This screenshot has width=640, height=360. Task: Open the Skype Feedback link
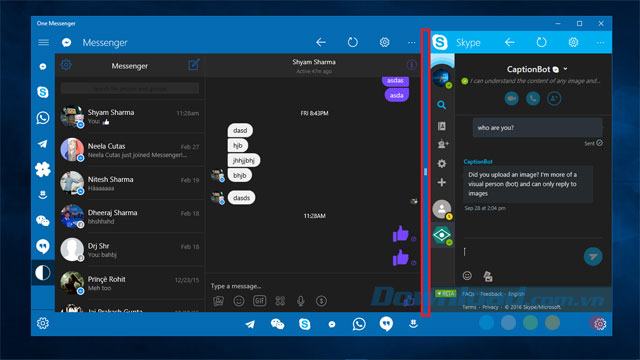pyautogui.click(x=491, y=294)
